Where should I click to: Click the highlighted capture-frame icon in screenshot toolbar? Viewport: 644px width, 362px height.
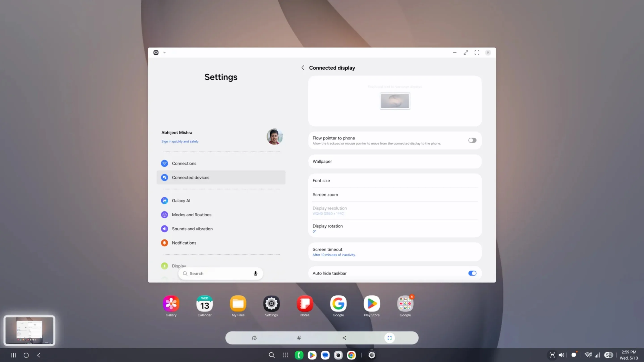[390, 338]
